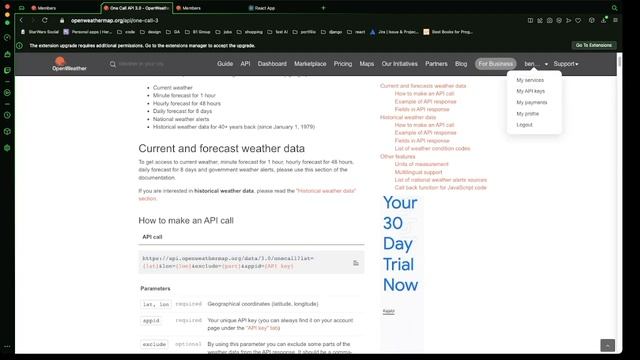The image size is (640, 360).
Task: Go back with the browser back arrow
Action: click(21, 20)
